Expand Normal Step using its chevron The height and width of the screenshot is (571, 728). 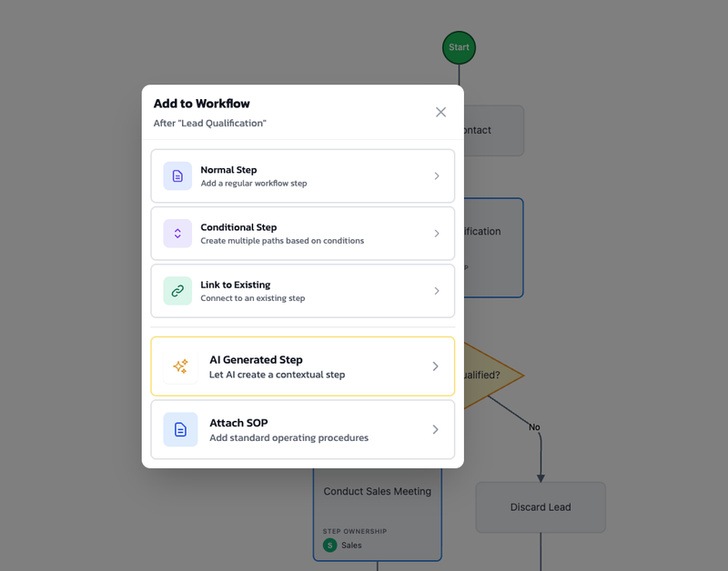435,175
